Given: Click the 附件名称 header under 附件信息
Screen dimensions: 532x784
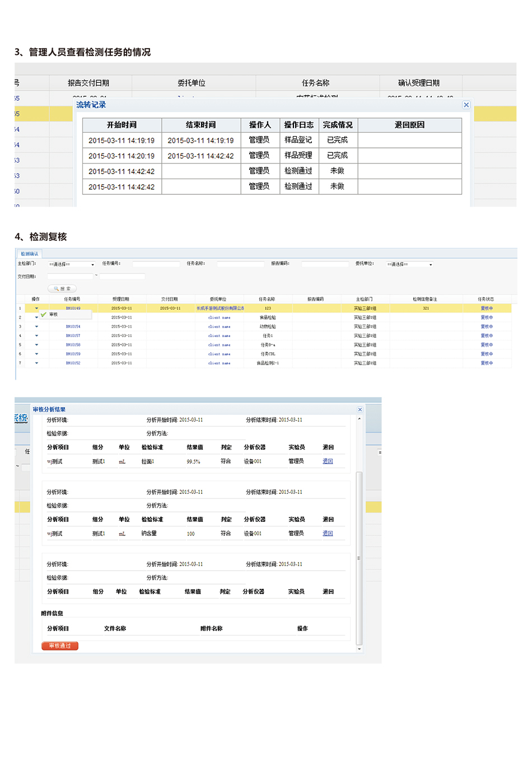Looking at the screenshot, I should point(212,628).
